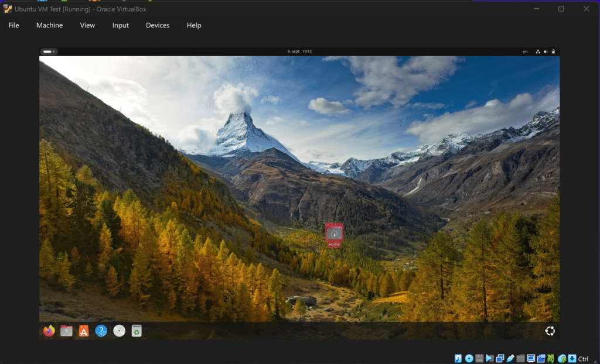Launch Firefox from the Ubuntu dock
Image resolution: width=600 pixels, height=364 pixels.
(49, 331)
